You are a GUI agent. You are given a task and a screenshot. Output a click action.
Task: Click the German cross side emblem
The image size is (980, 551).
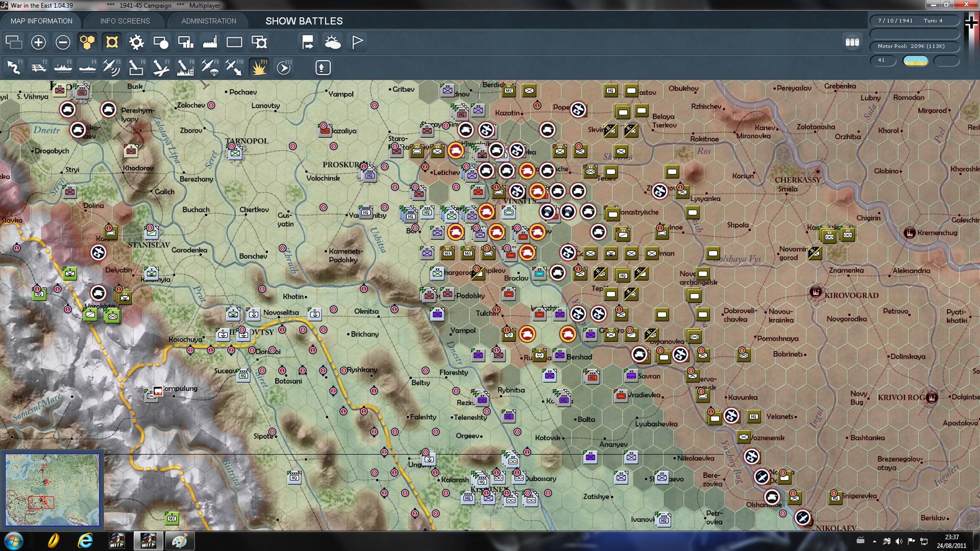pos(971,22)
